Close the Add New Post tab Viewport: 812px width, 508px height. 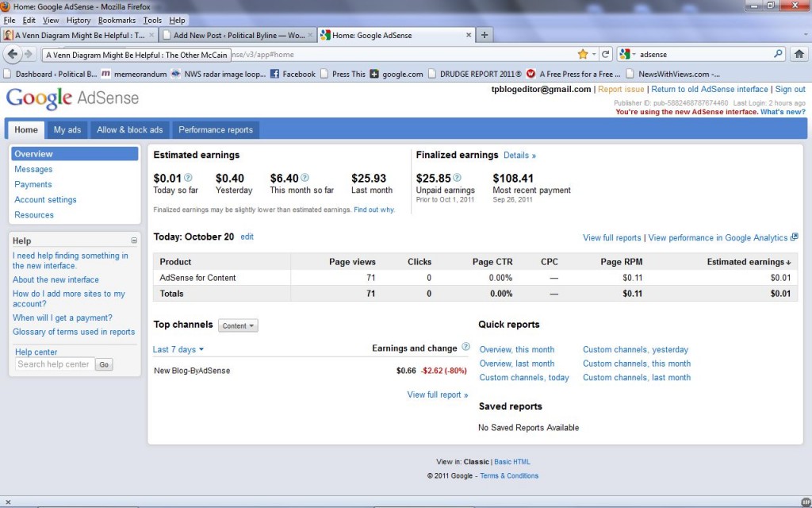(310, 35)
